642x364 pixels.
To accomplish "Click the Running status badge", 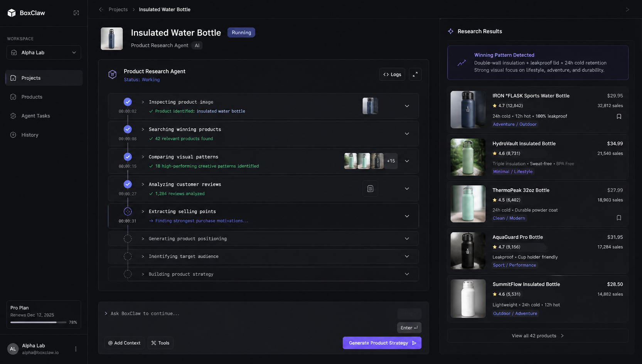I will (x=241, y=32).
